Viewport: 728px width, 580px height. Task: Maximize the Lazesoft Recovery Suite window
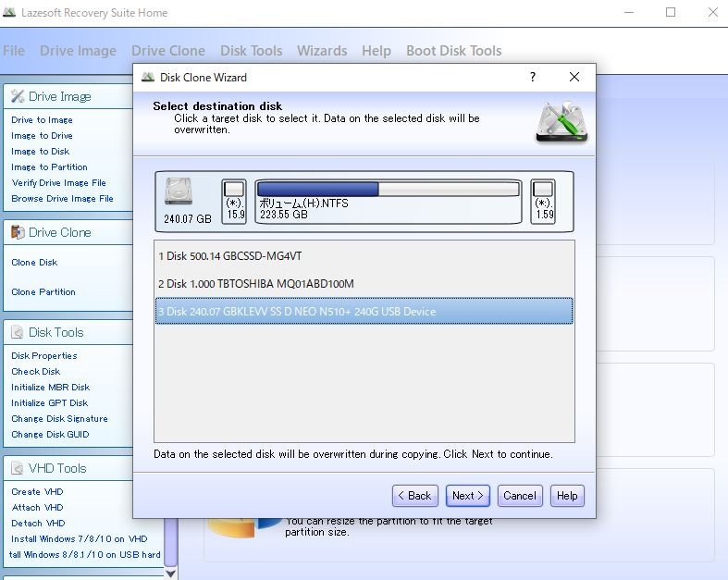click(x=671, y=12)
